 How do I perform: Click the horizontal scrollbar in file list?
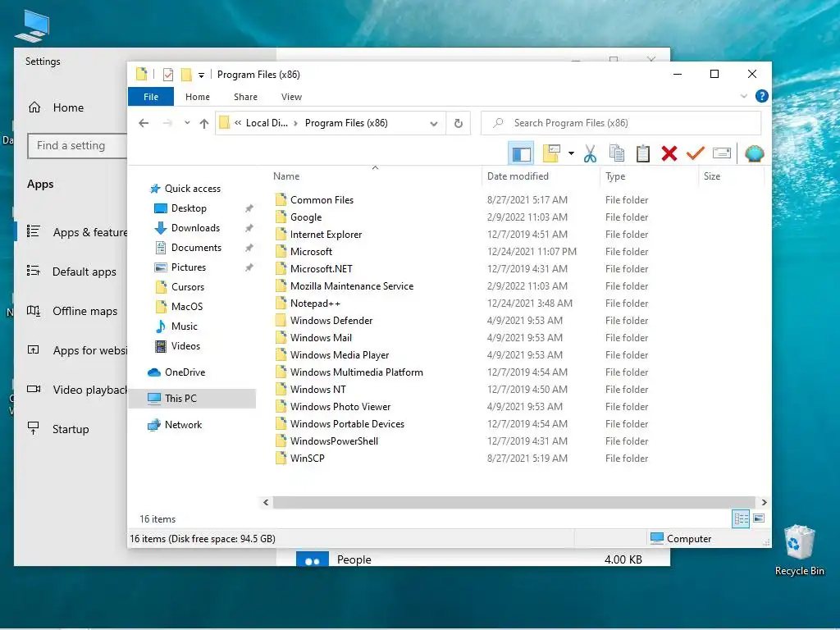tap(514, 503)
